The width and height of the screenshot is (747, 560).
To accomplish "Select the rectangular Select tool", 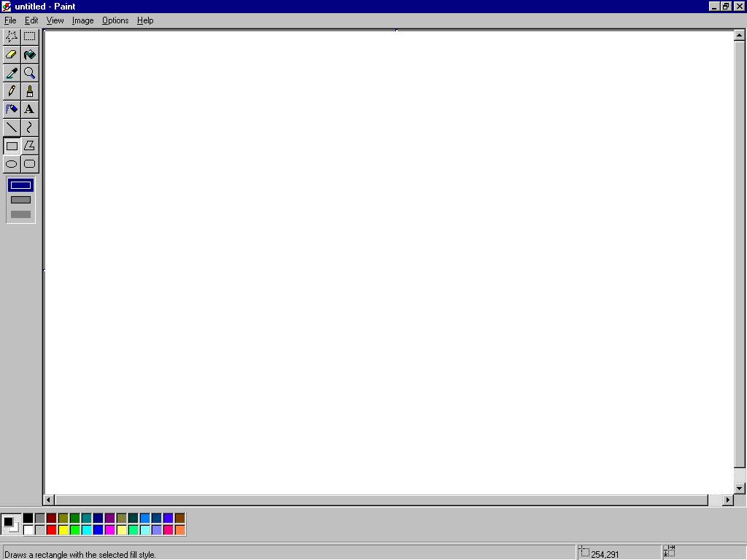I will 29,36.
